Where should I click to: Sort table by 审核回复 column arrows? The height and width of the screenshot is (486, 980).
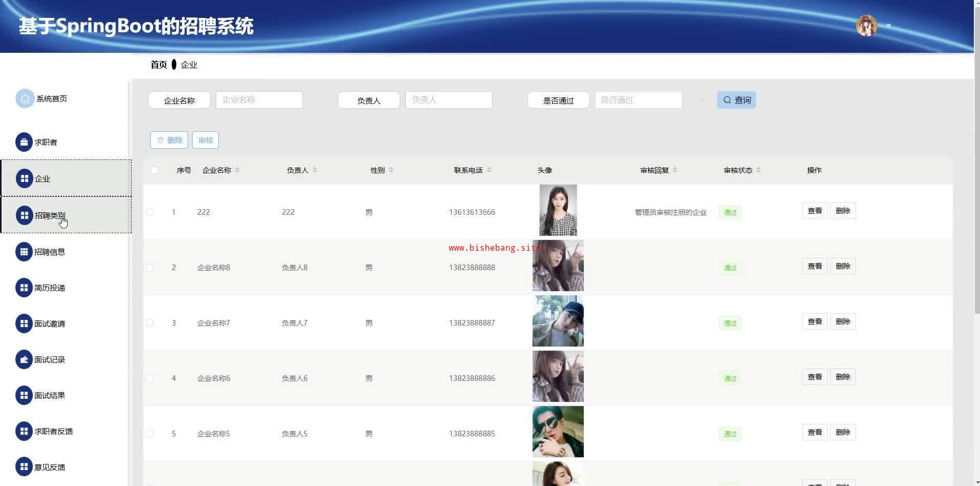coord(675,170)
